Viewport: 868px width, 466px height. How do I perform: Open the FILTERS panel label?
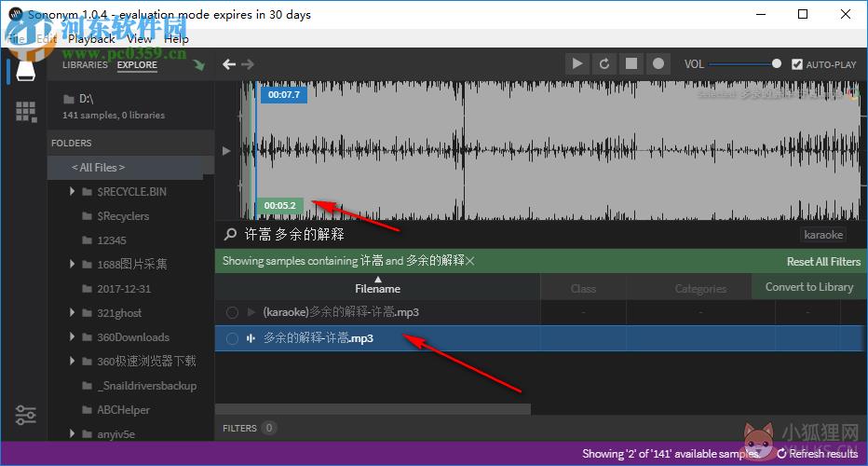239,428
